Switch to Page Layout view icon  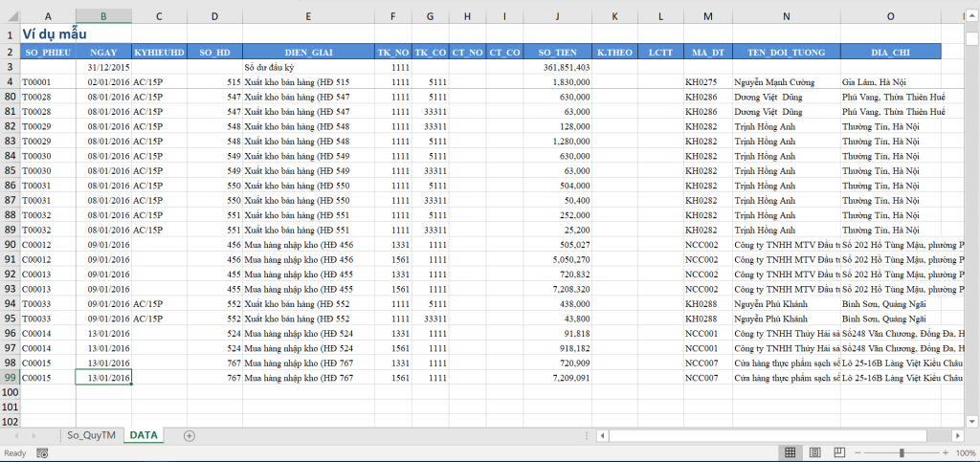pyautogui.click(x=815, y=452)
